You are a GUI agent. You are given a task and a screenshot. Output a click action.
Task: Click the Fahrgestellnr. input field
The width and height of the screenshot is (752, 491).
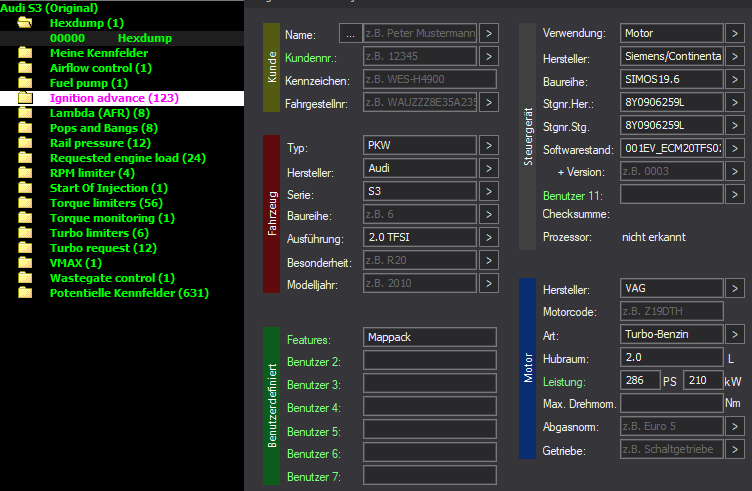pos(420,102)
